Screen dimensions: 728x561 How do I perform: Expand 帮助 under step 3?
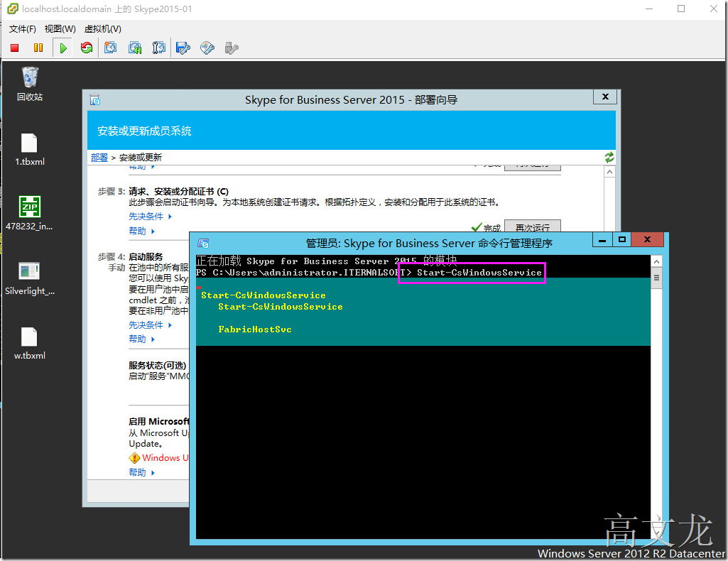pos(141,231)
